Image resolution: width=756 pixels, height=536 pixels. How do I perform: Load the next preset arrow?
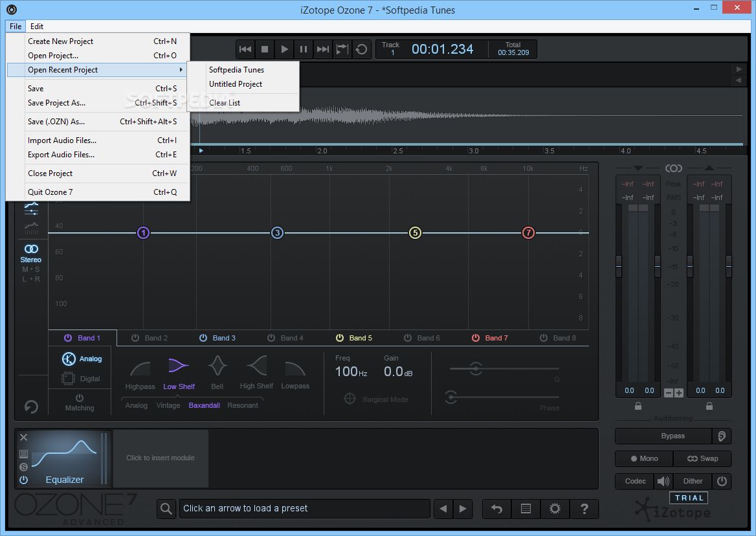click(x=463, y=509)
